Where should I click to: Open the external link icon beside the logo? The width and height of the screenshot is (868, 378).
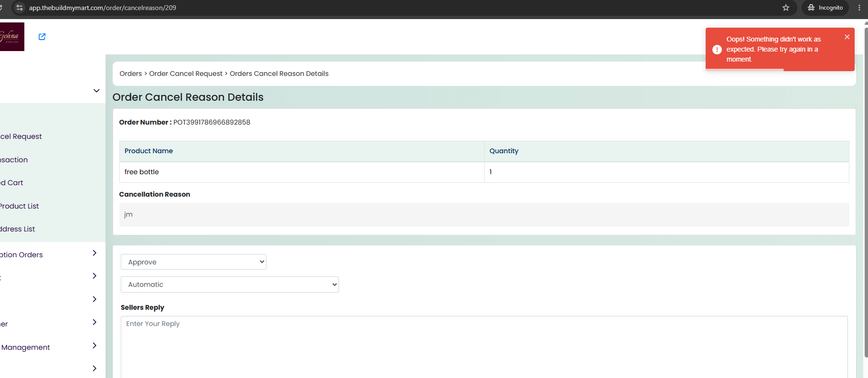click(42, 37)
